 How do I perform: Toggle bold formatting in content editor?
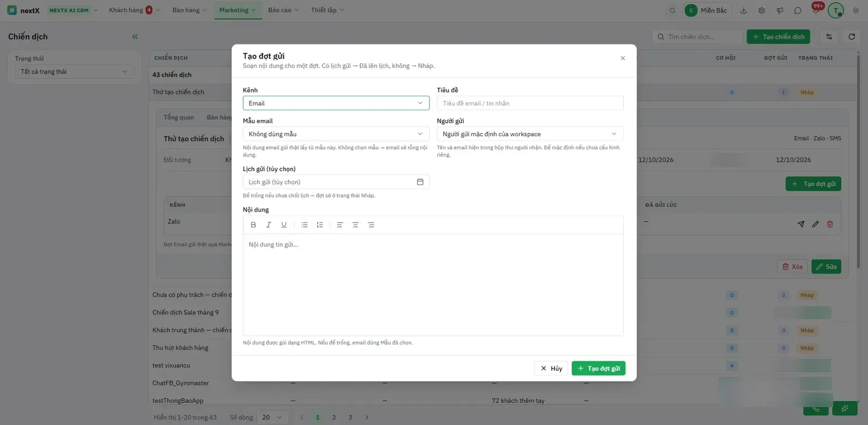click(x=253, y=225)
